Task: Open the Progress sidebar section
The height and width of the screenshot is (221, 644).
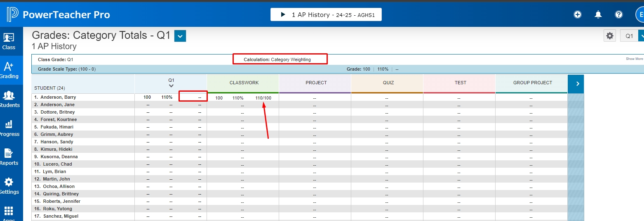Action: (x=9, y=128)
